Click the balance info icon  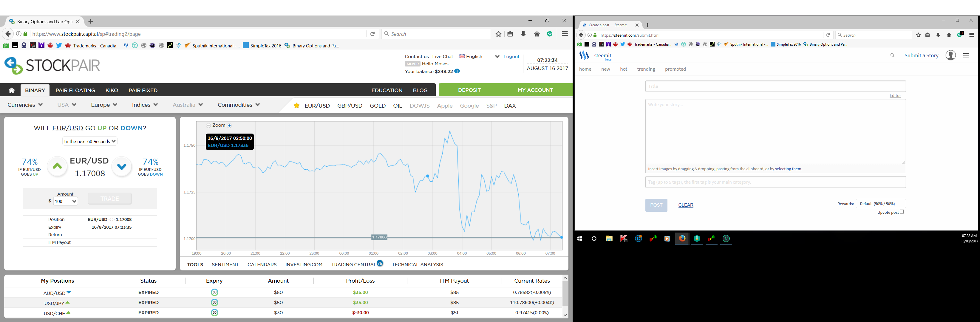coord(457,71)
